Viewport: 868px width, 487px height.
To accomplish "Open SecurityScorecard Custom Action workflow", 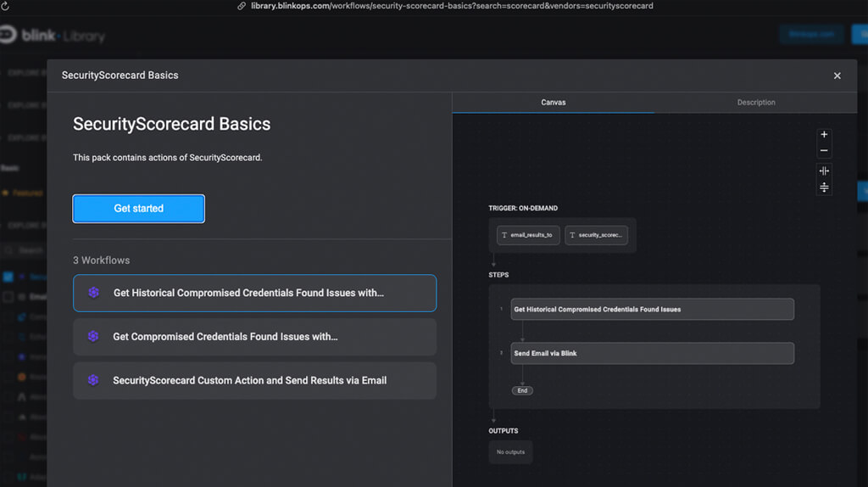I will pos(254,381).
